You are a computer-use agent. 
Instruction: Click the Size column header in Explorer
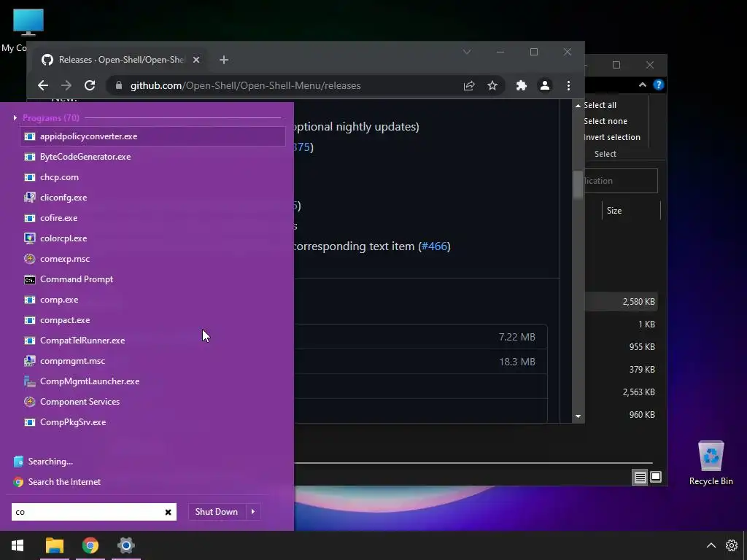click(x=631, y=211)
